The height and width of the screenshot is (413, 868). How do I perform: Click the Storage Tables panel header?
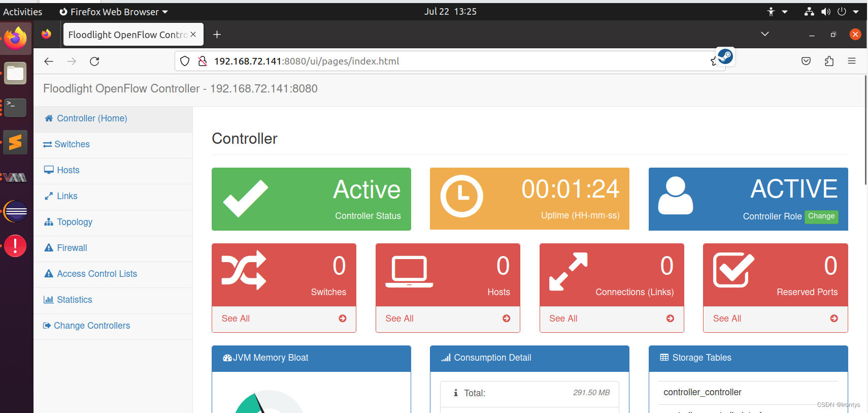[x=748, y=358]
